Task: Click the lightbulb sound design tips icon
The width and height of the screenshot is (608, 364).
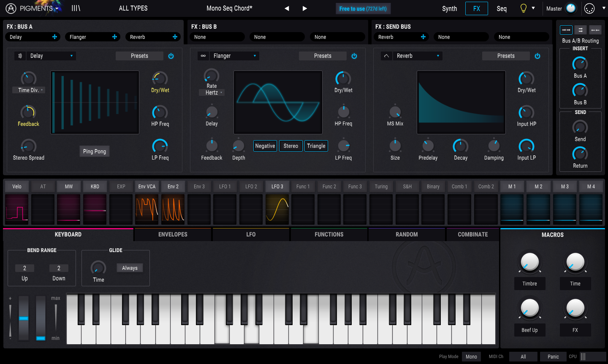Action: point(524,8)
